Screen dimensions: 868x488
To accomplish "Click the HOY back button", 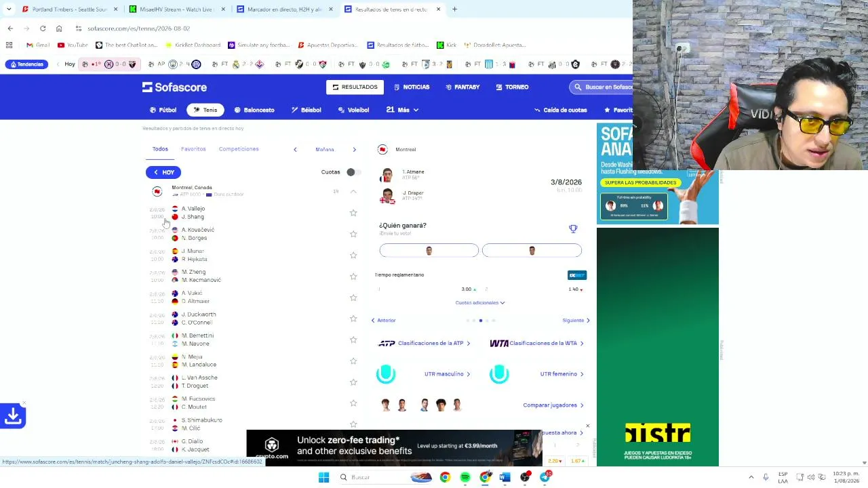I will (x=163, y=172).
